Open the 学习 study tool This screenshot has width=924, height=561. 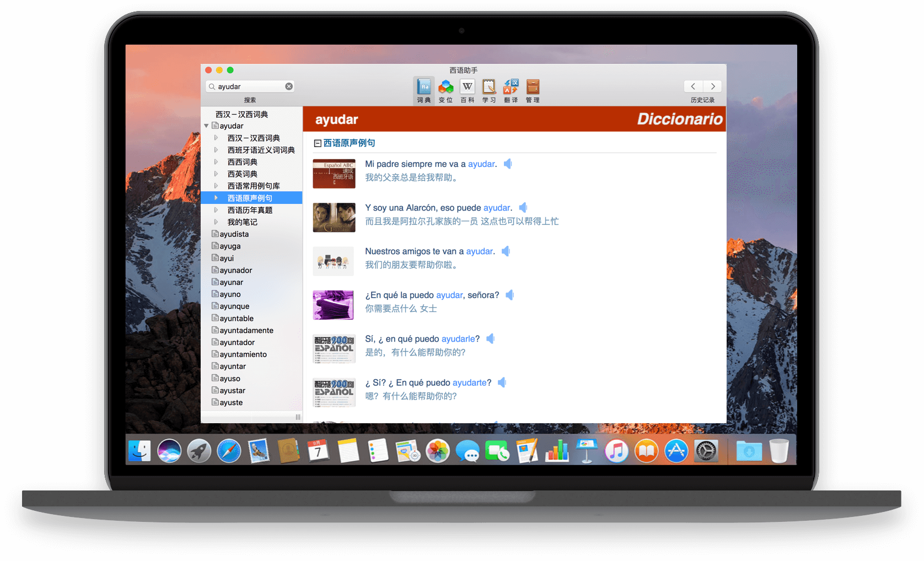point(489,91)
